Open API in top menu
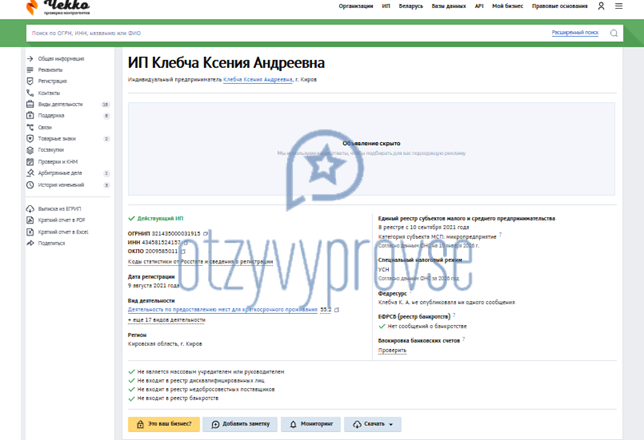The width and height of the screenshot is (644, 440). [479, 6]
